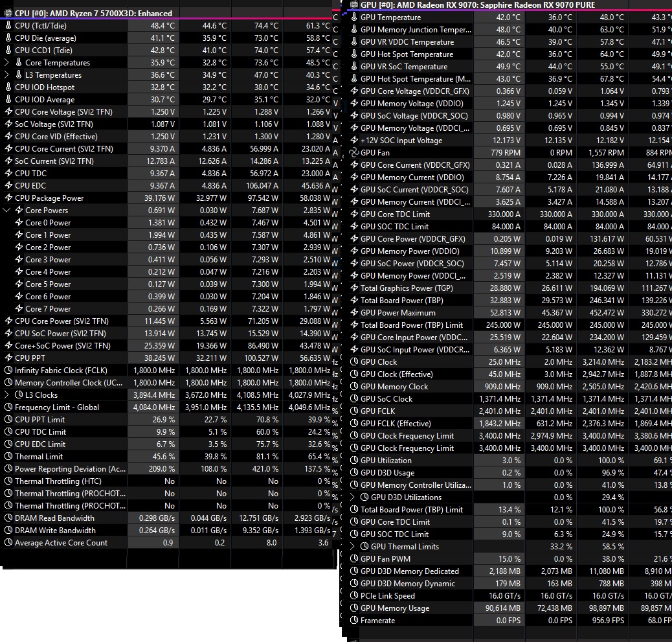Click the circular icon beside GPU Fan PWM
This screenshot has width=672, height=642.
point(354,559)
